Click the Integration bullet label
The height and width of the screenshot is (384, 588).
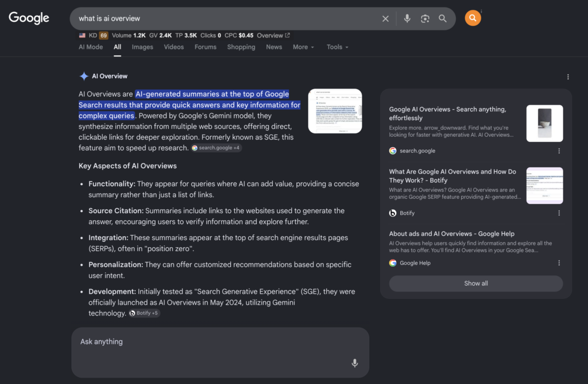(109, 238)
